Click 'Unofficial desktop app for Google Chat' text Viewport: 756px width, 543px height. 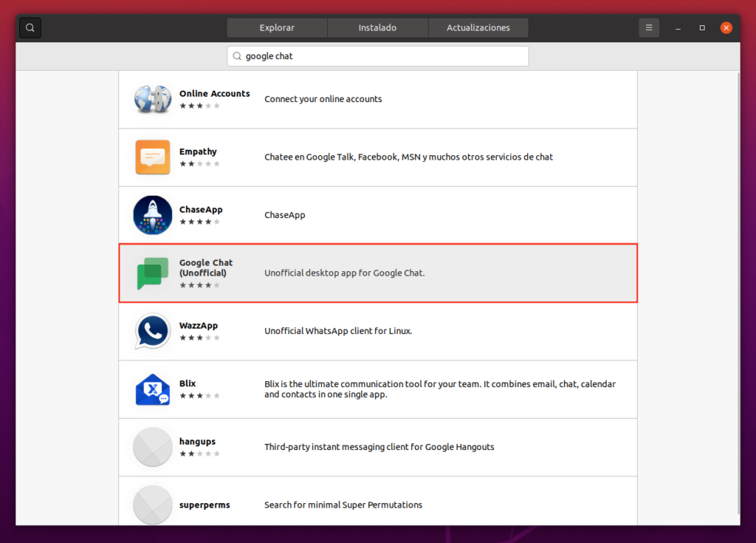point(344,273)
